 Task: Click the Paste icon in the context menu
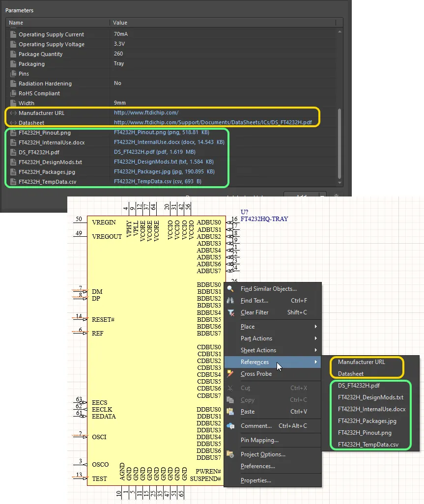[x=230, y=412]
